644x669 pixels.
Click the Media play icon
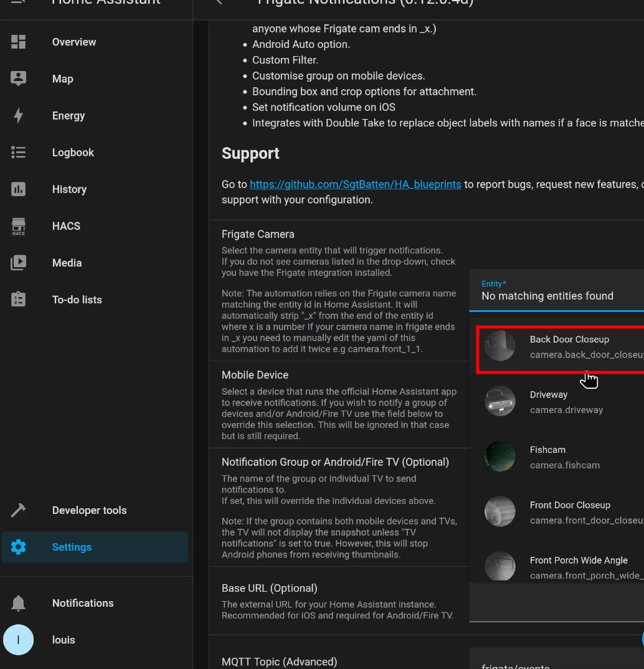point(18,263)
